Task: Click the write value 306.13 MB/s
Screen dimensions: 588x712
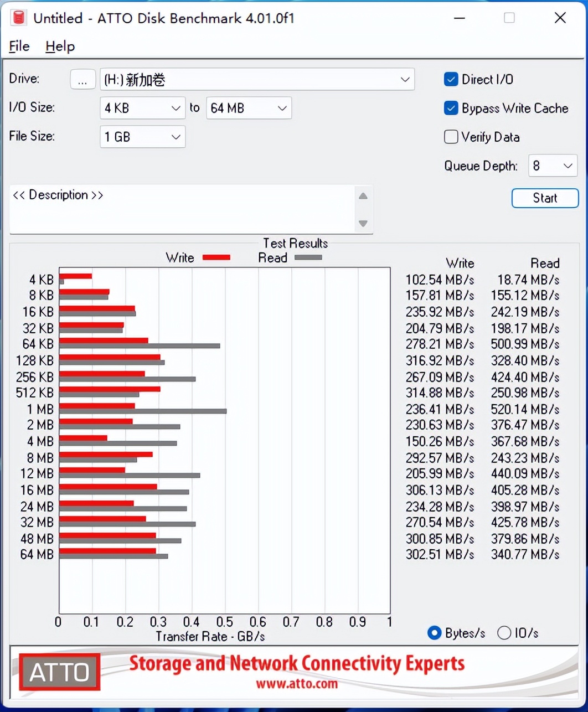Action: click(x=440, y=490)
